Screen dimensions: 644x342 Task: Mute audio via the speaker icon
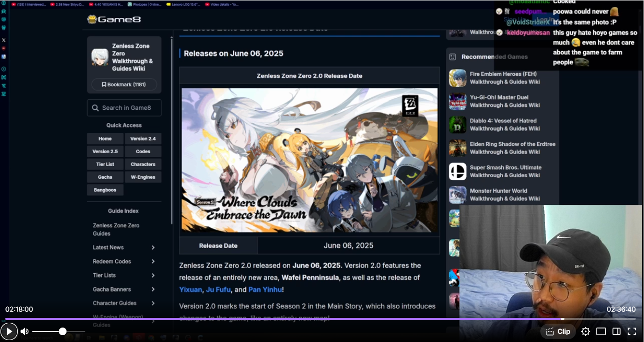click(25, 331)
